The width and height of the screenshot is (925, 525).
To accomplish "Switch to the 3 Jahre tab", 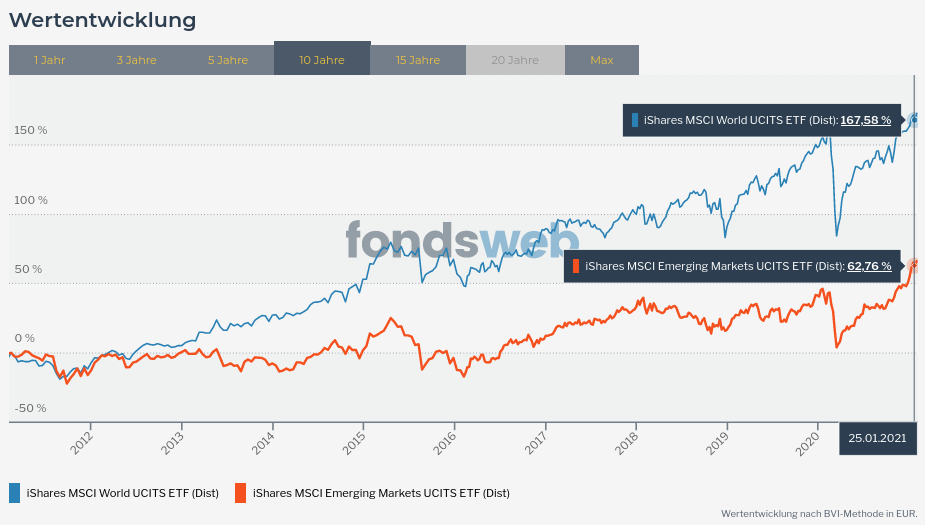I will tap(136, 60).
